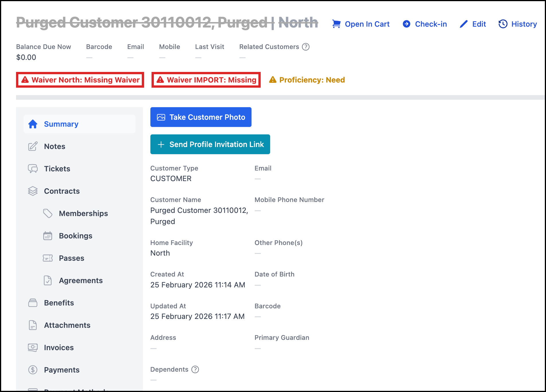View Agreements in sidebar
The width and height of the screenshot is (546, 392).
pyautogui.click(x=81, y=281)
